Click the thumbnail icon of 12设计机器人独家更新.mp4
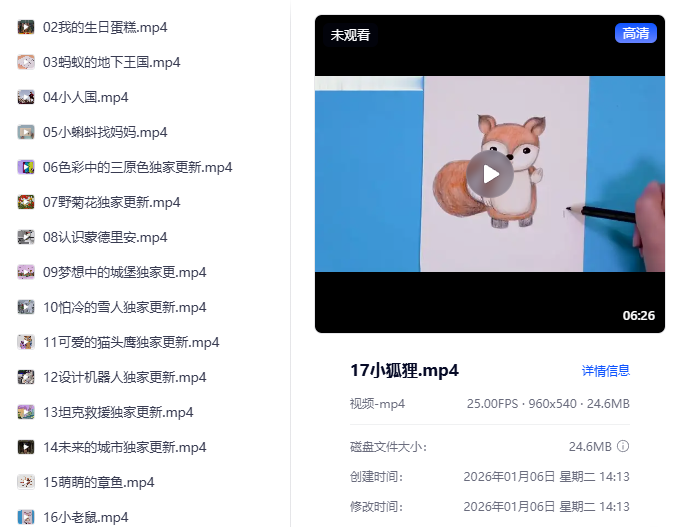Viewport: 675px width, 527px height. click(x=26, y=377)
